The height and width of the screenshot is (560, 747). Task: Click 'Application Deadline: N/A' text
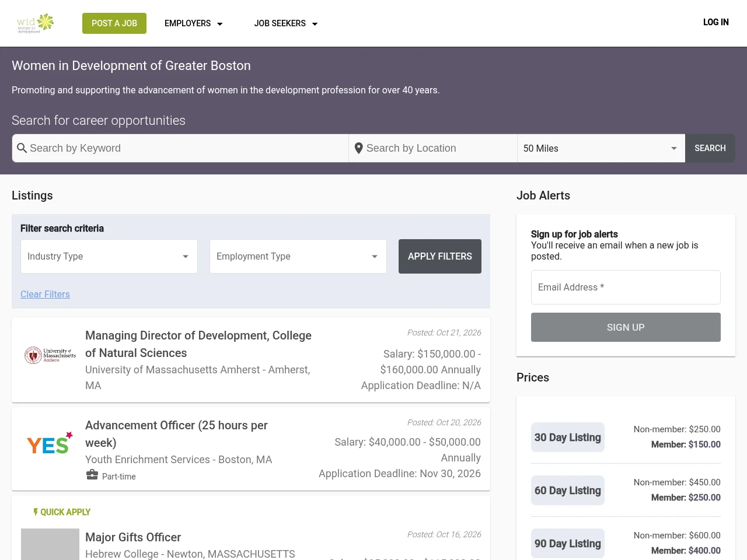[421, 386]
